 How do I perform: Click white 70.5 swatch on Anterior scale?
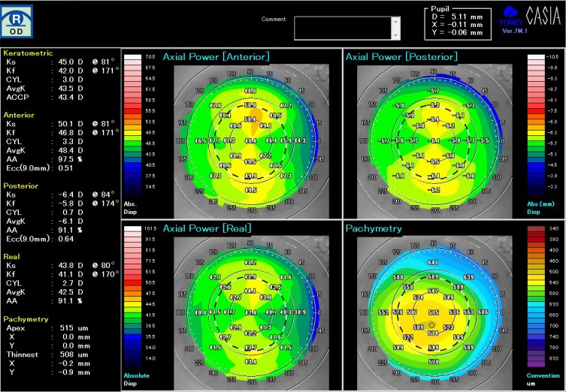click(x=132, y=57)
